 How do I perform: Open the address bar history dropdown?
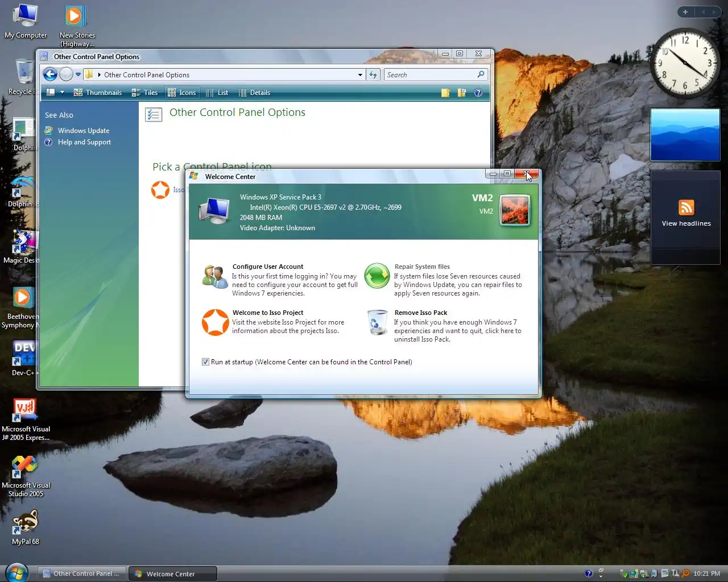(360, 74)
